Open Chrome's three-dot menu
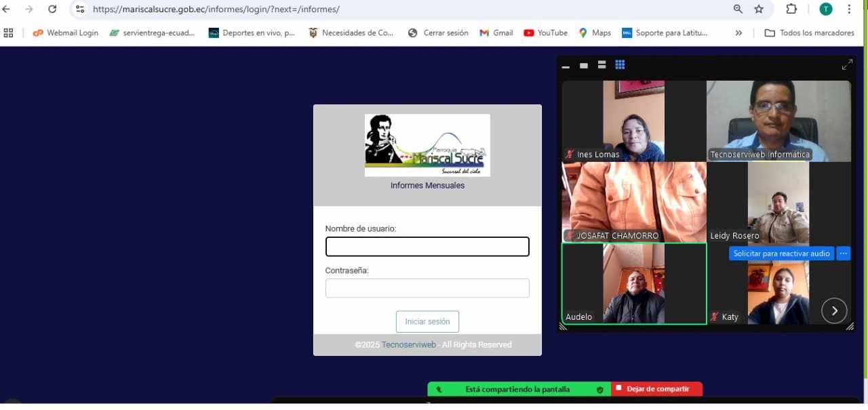868x410 pixels. click(849, 9)
